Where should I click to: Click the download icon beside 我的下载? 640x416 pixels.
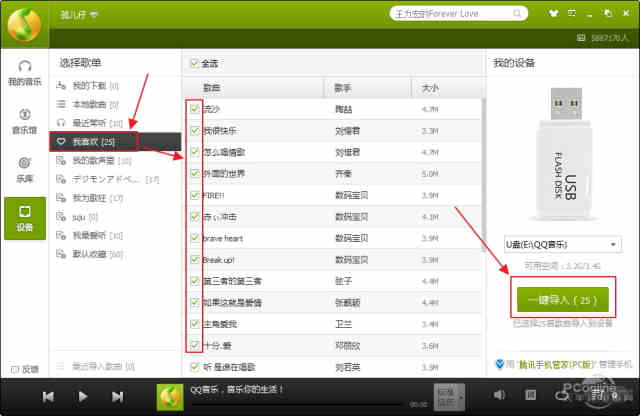click(x=61, y=85)
